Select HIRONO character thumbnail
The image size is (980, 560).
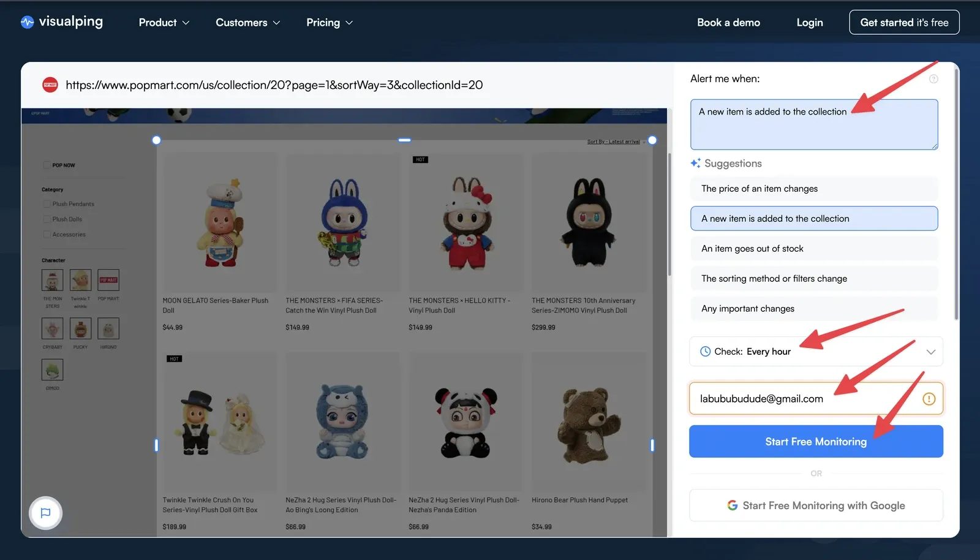[108, 329]
